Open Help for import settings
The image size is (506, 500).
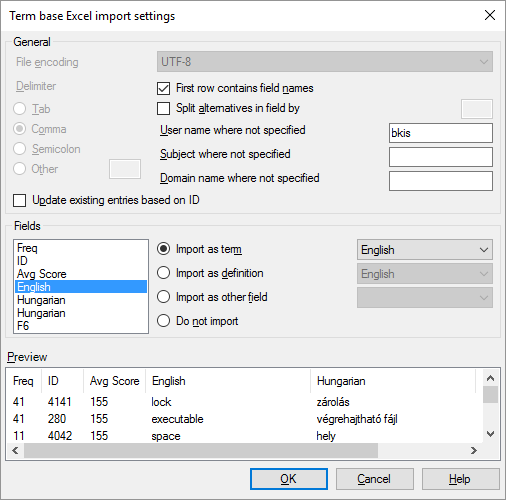tap(461, 479)
